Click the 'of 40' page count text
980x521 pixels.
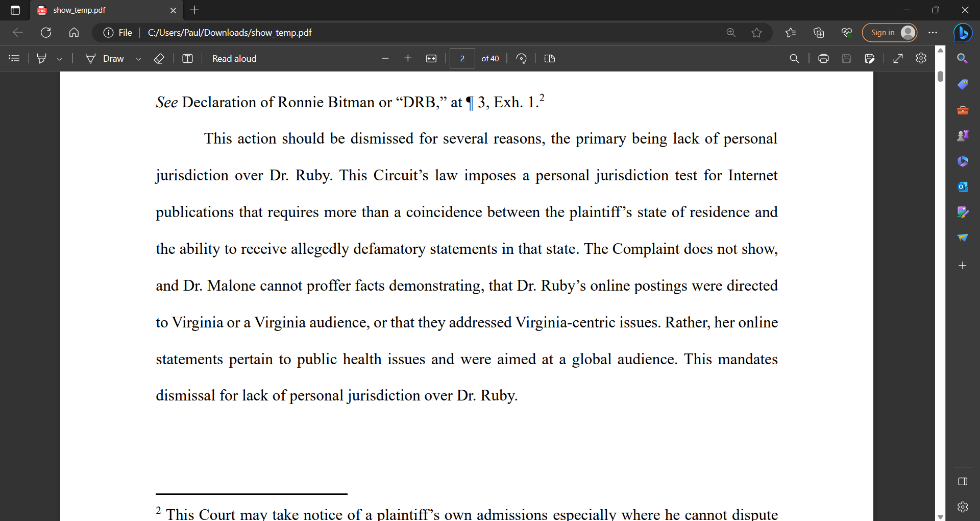click(490, 58)
